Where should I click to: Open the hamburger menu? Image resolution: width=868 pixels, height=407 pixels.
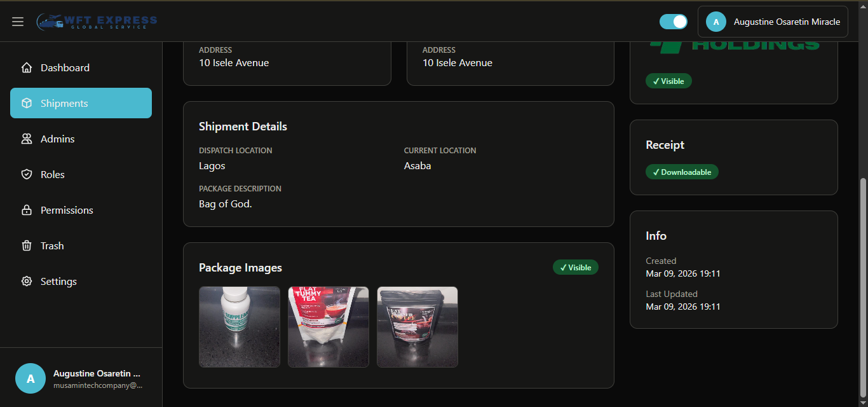[x=18, y=21]
